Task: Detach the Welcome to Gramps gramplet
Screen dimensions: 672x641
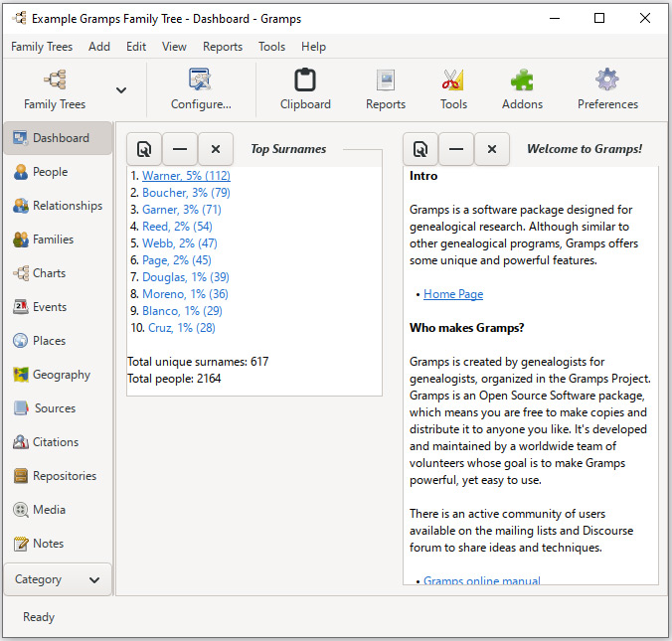Action: (x=420, y=149)
